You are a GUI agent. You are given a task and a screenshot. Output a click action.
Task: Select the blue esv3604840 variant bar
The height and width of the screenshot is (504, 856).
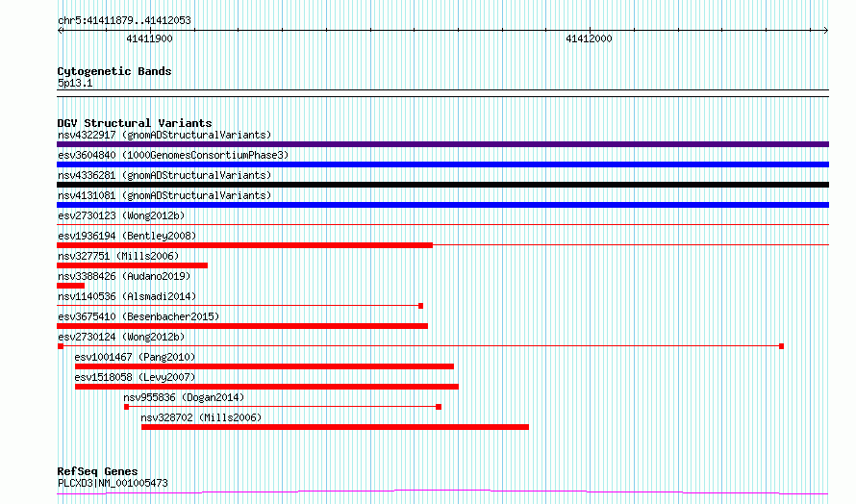[442, 164]
